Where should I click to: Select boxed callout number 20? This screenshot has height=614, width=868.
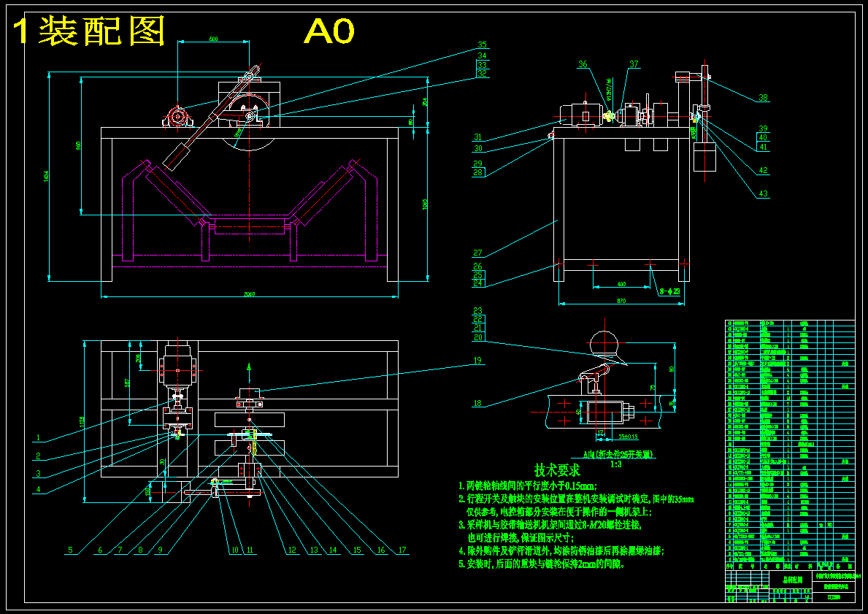tap(477, 337)
